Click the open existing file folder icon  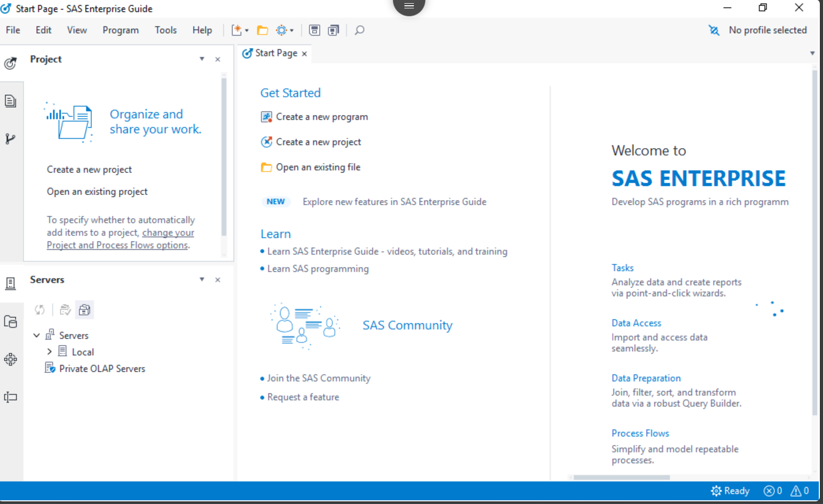click(x=267, y=167)
